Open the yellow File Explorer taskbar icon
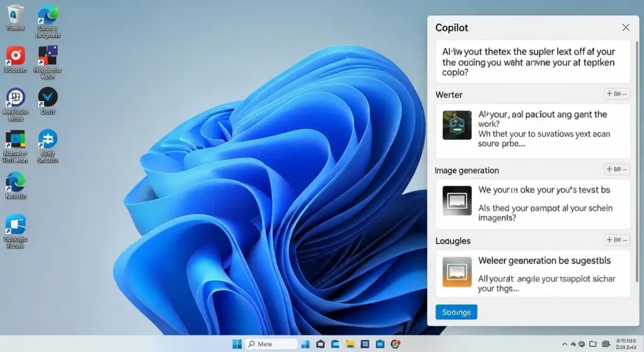644x352 pixels. click(x=350, y=344)
